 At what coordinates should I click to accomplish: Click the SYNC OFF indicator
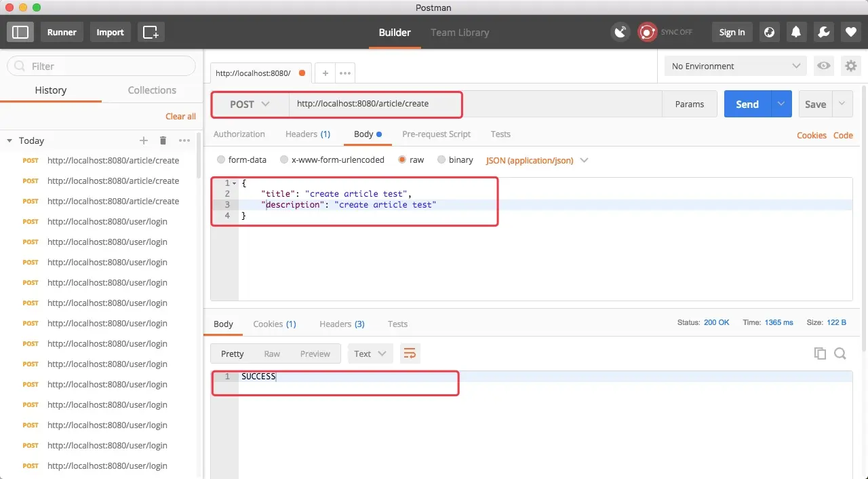point(665,32)
